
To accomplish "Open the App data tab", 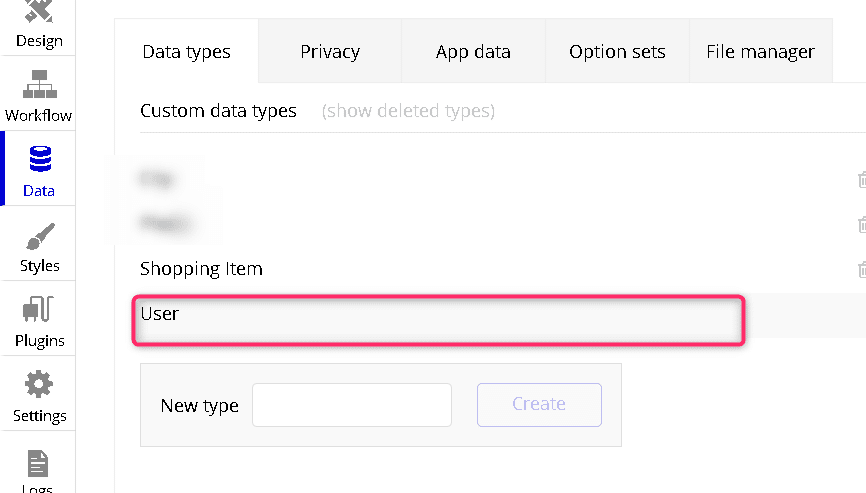I will pos(473,52).
